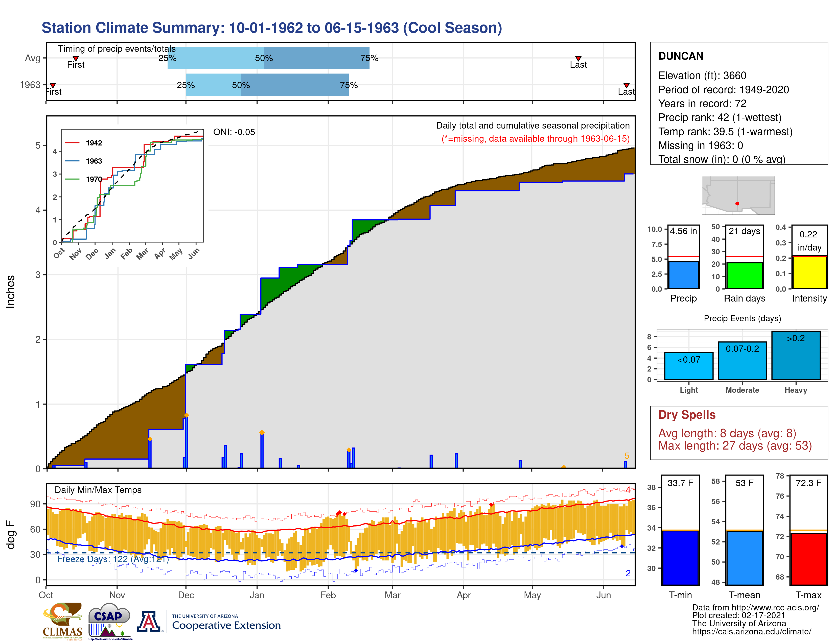Click the red T-max bar
The width and height of the screenshot is (834, 644).
click(808, 559)
